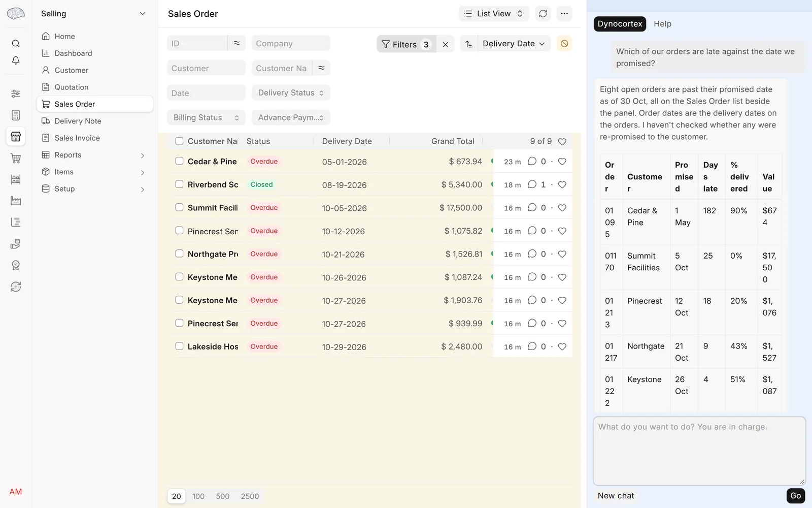Open the Selling storefront module icon
Image resolution: width=812 pixels, height=508 pixels.
click(16, 137)
